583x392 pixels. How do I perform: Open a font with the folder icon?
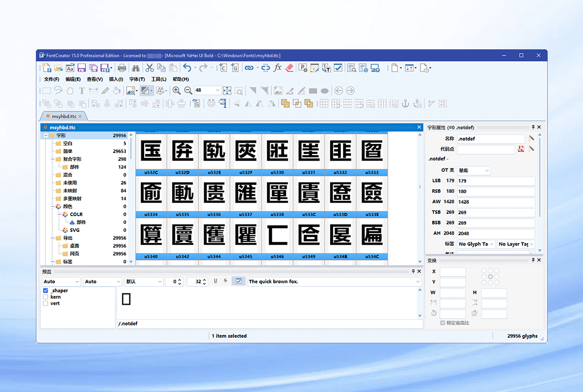pyautogui.click(x=58, y=68)
